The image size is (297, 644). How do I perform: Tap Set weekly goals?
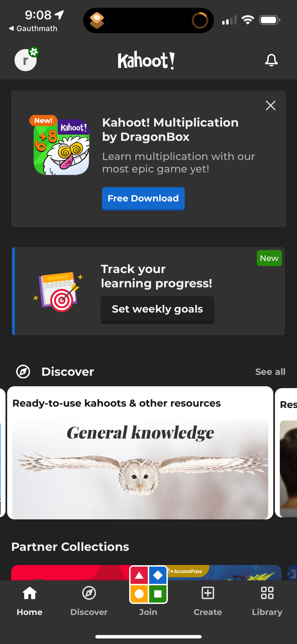point(157,310)
